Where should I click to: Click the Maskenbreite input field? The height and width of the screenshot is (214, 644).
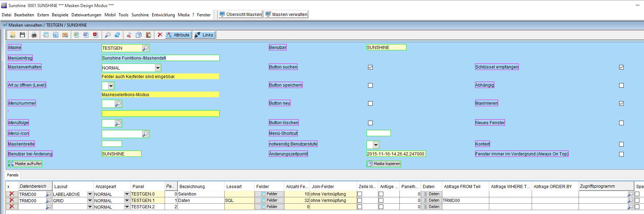(112, 144)
